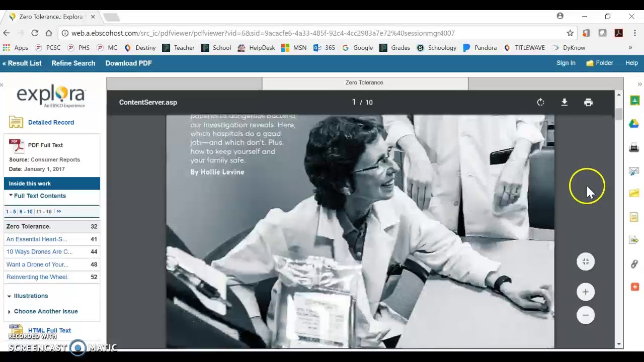The image size is (644, 362).
Task: Open the Refine Search link
Action: (x=73, y=63)
